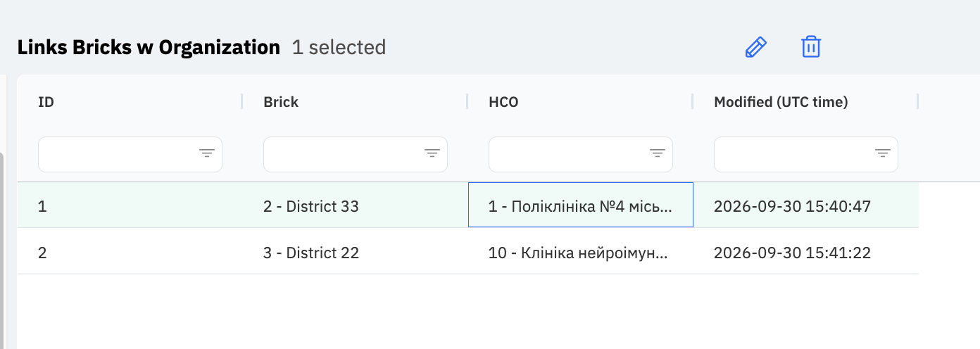
Task: Click the 2 - District 33 cell
Action: pos(356,205)
